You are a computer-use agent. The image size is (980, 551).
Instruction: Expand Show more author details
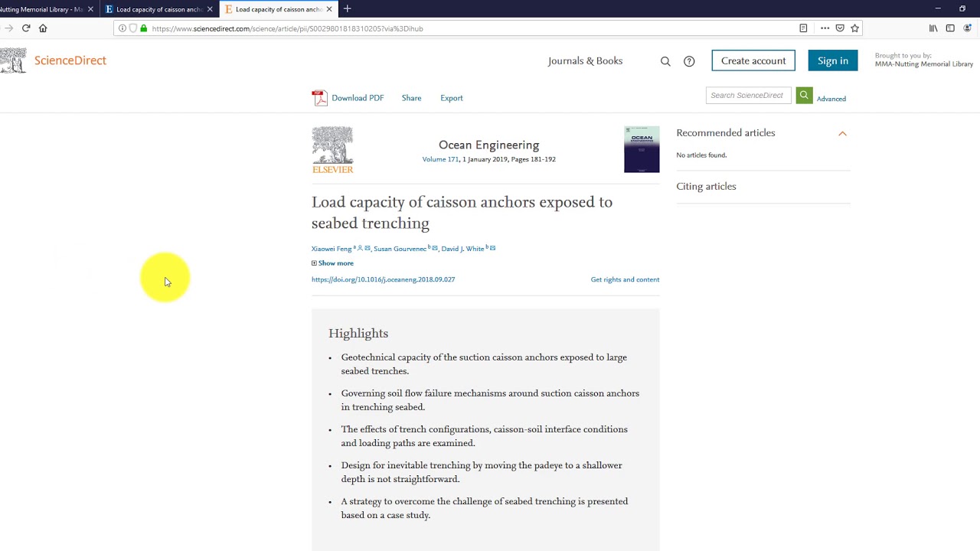(332, 263)
